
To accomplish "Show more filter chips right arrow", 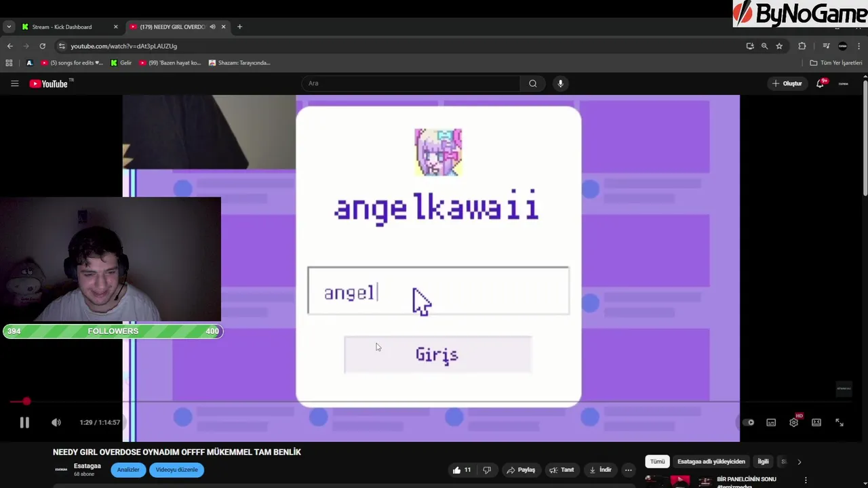I will click(799, 462).
